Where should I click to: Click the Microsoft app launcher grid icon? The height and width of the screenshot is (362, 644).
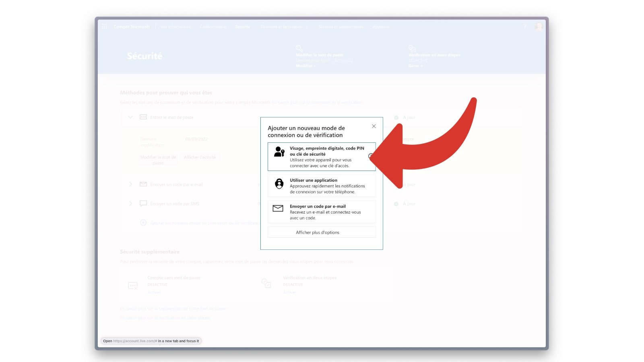pos(104,26)
